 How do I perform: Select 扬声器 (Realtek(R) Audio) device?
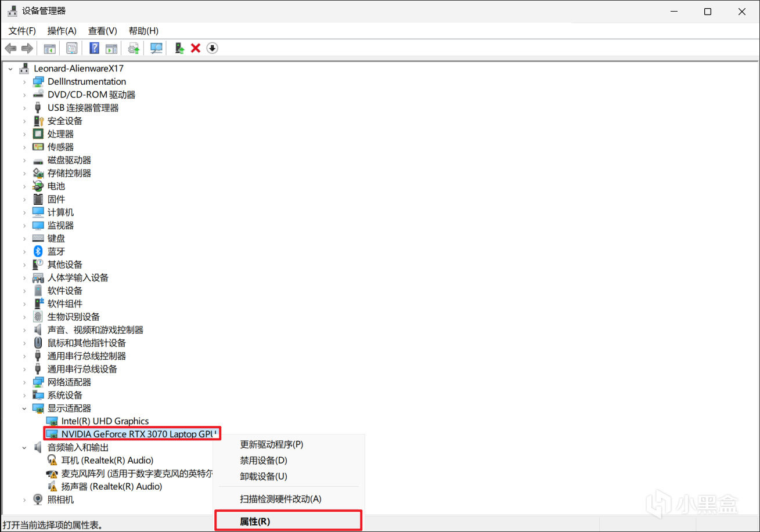pyautogui.click(x=111, y=487)
